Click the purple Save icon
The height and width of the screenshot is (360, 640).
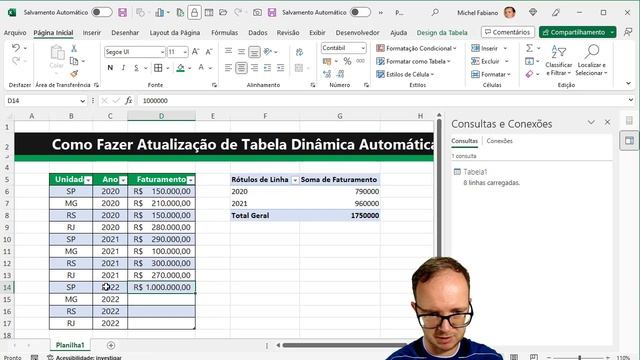(122, 13)
